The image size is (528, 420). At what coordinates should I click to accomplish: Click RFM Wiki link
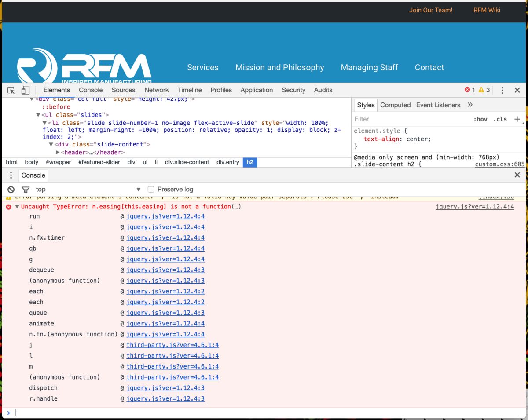coord(487,10)
